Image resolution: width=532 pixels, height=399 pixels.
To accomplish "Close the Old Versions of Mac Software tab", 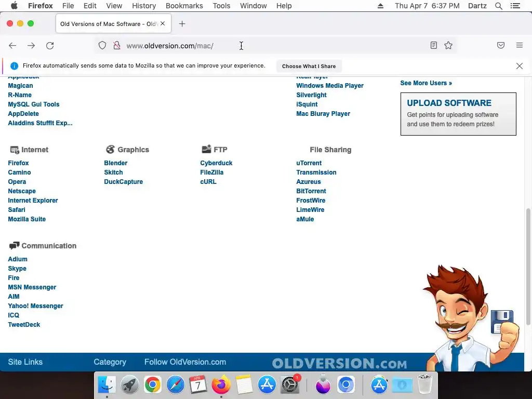I will (x=163, y=23).
